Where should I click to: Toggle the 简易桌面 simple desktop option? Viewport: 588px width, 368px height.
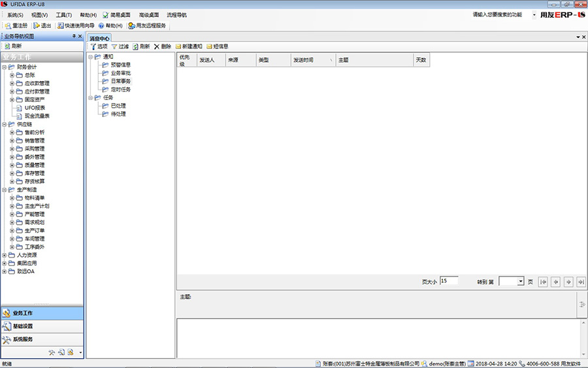point(106,14)
